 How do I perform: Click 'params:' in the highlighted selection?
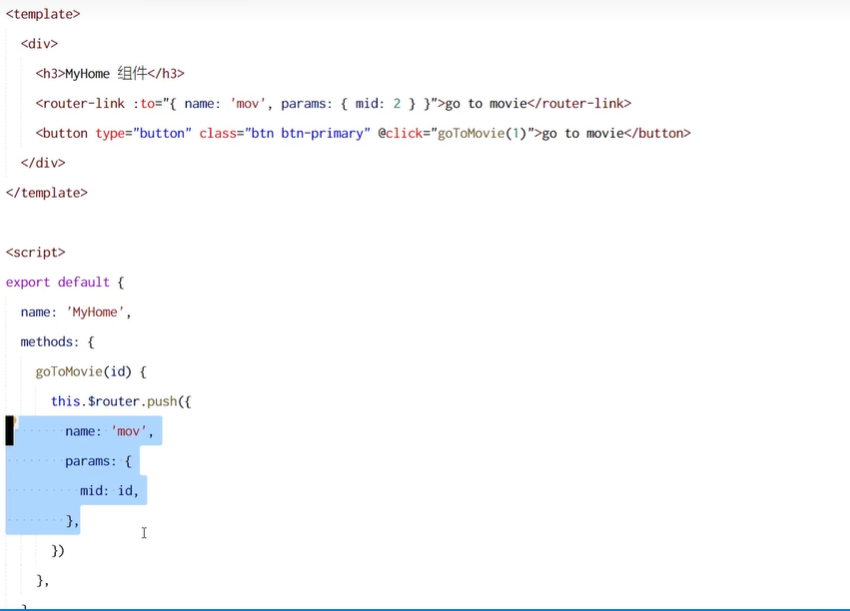click(91, 461)
